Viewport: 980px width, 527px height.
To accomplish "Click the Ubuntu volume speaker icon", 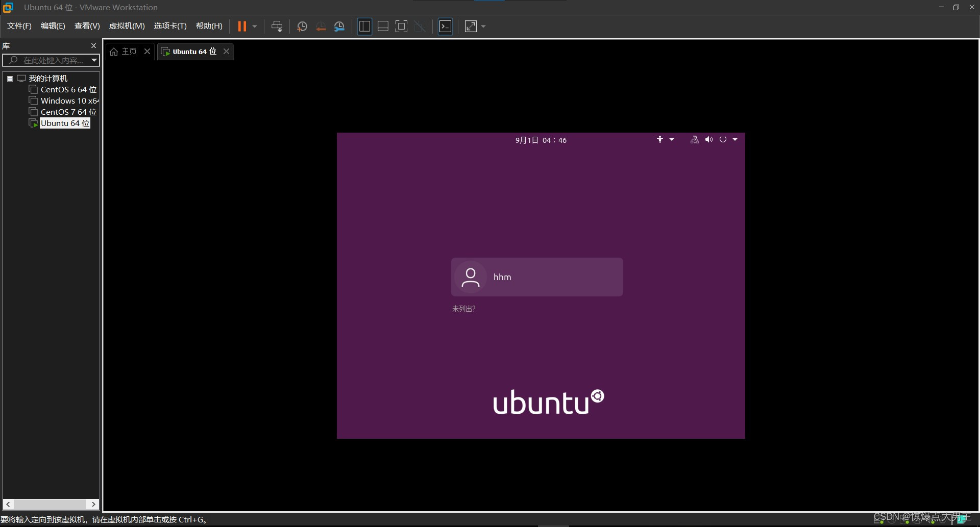I will (709, 139).
